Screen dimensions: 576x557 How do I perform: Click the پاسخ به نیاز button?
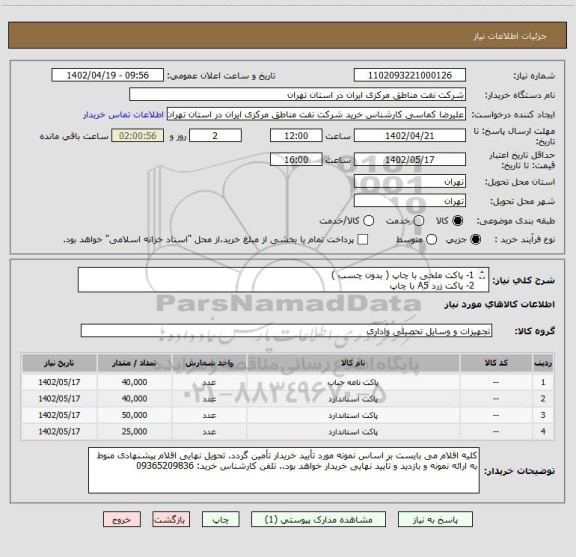point(435,520)
